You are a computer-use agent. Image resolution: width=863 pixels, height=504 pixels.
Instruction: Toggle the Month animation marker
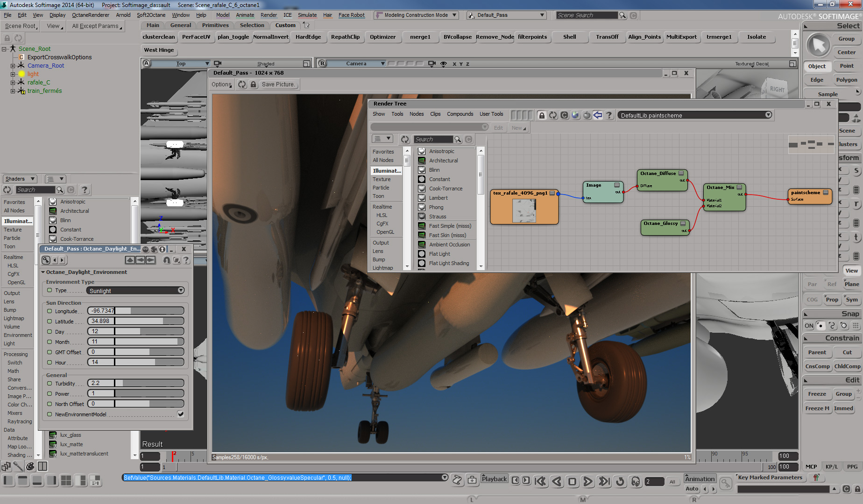50,342
